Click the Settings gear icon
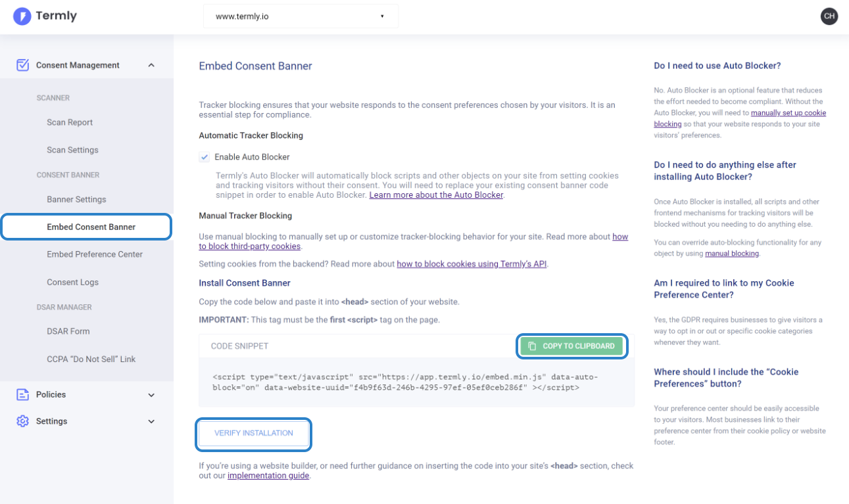This screenshot has width=849, height=504. [x=23, y=421]
